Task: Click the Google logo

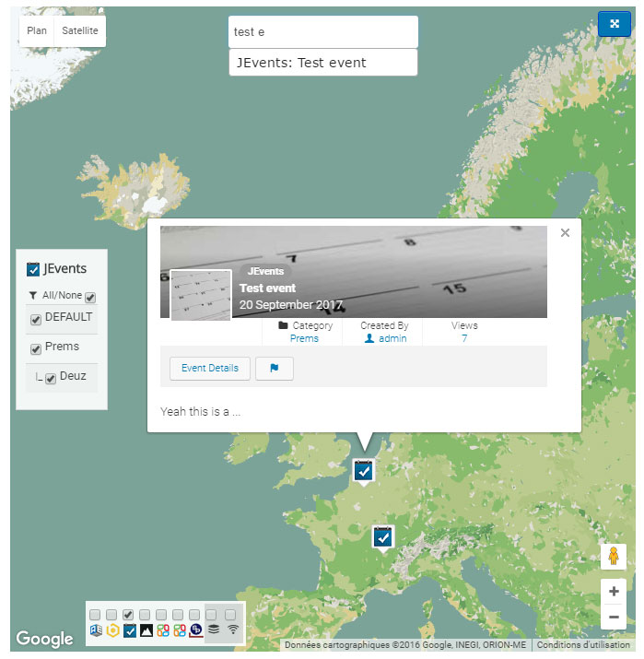Action: click(x=44, y=639)
